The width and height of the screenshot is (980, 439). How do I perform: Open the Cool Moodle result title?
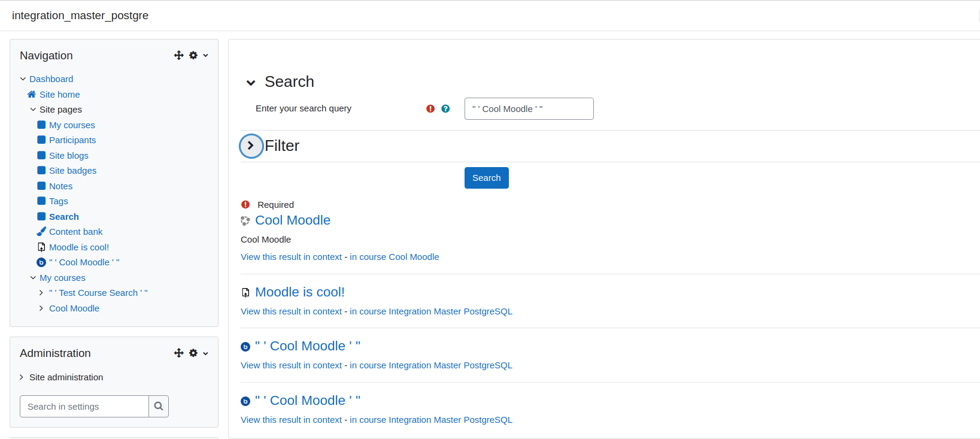point(293,220)
